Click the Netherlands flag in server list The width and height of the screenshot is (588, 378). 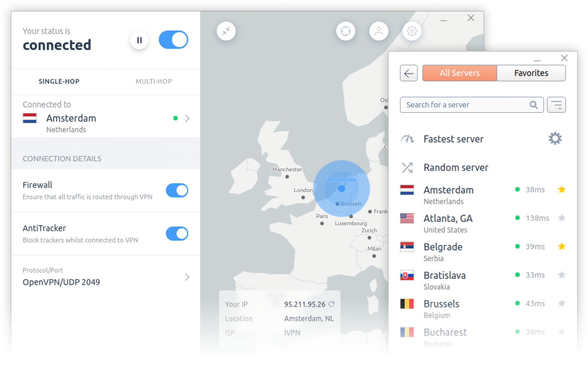(407, 190)
